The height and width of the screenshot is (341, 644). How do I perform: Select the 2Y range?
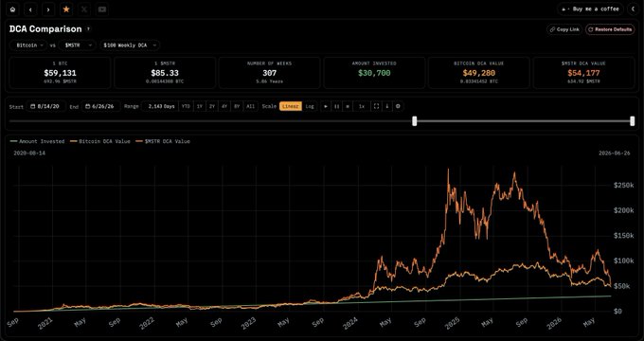coord(212,106)
